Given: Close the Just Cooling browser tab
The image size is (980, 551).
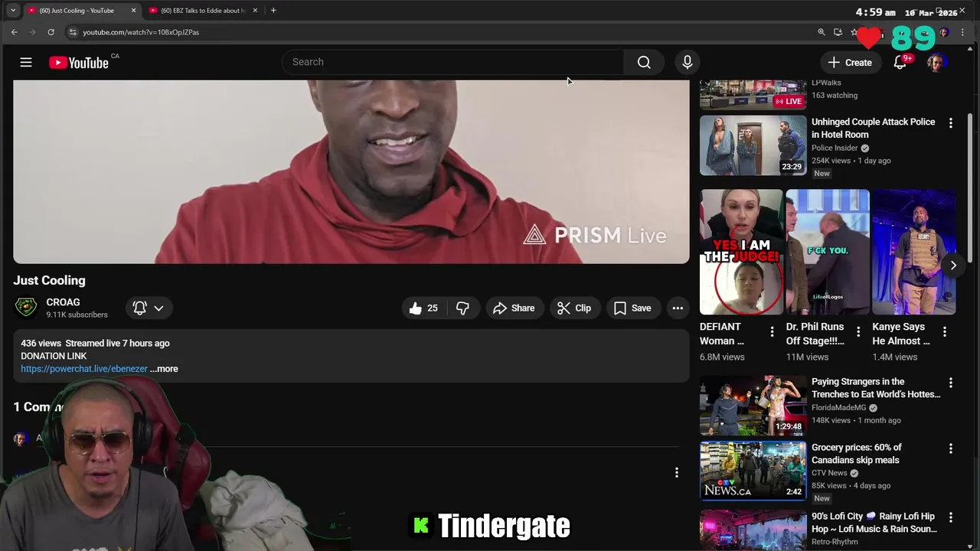Looking at the screenshot, I should [134, 11].
